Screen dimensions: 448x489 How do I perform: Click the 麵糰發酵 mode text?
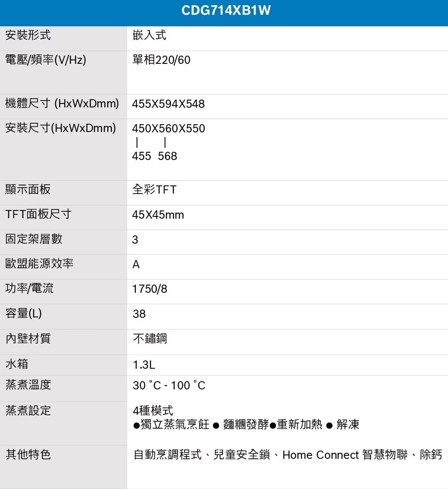tap(246, 424)
